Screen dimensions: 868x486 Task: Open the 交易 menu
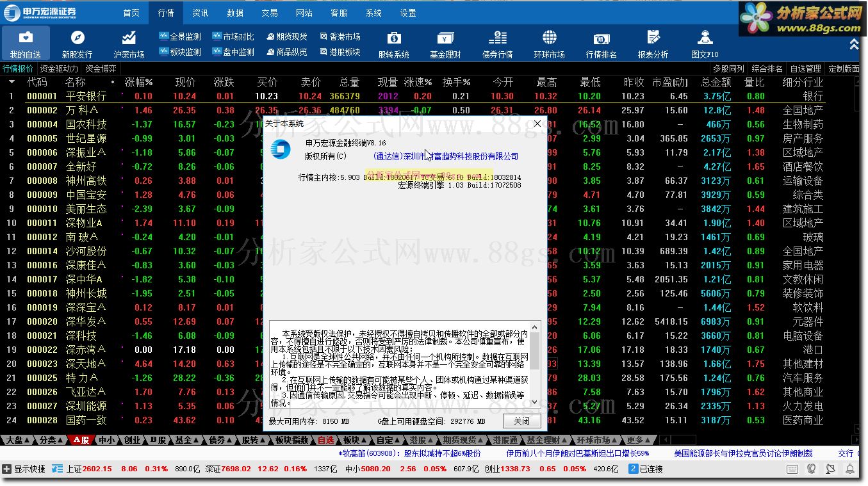click(x=270, y=13)
